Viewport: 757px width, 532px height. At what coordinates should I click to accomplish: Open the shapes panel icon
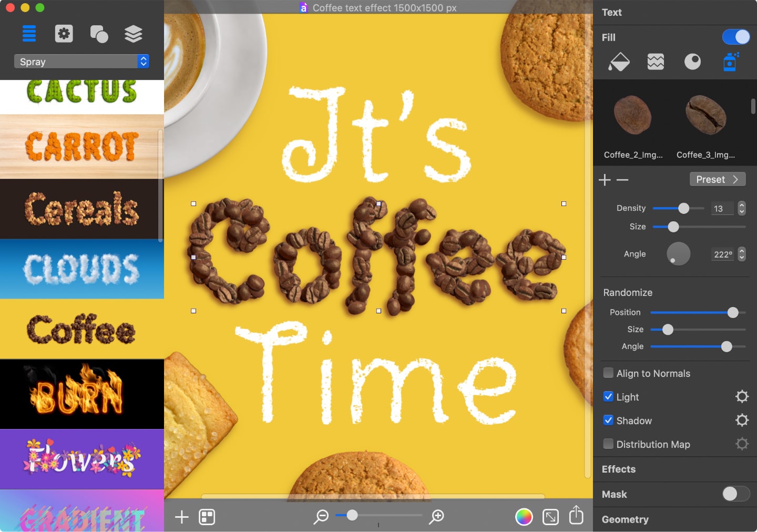99,34
